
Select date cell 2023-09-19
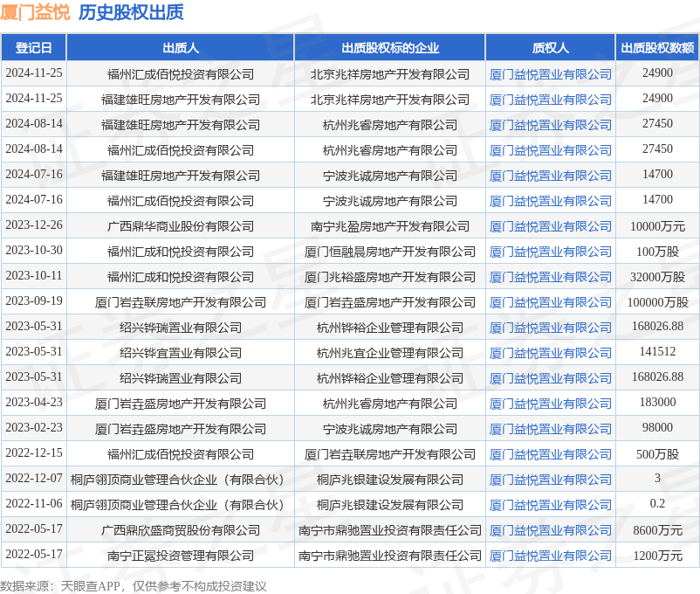tap(34, 300)
